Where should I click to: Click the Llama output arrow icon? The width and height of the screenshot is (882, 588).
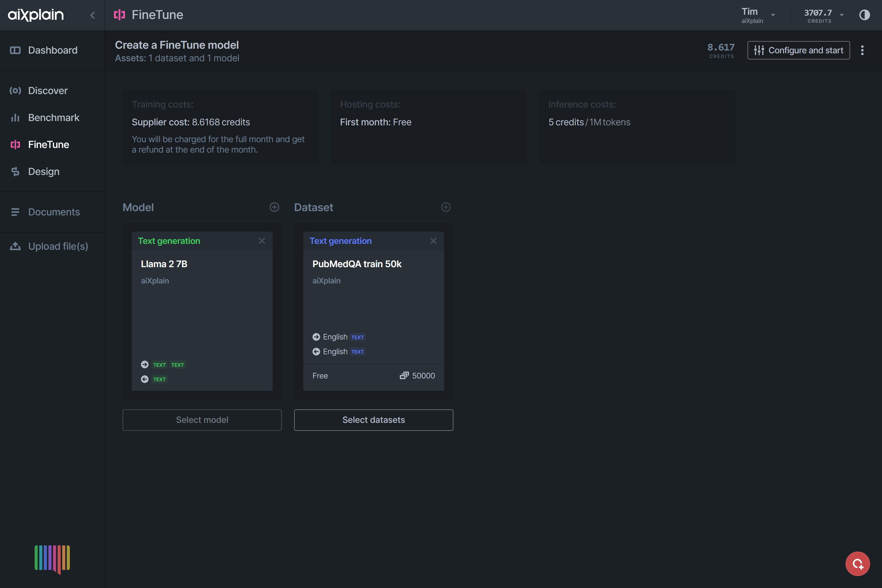[145, 379]
